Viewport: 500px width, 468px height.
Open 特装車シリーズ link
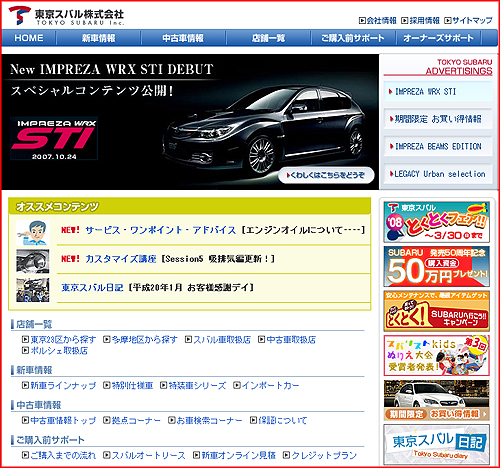pos(193,385)
